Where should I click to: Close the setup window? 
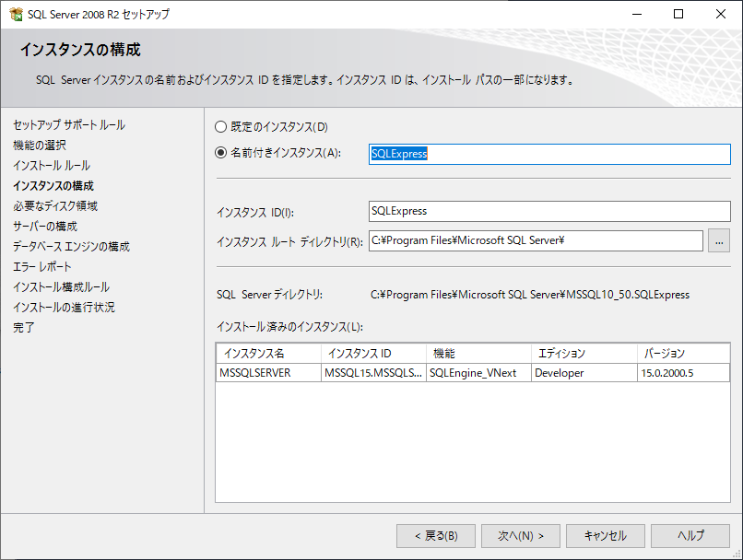pos(721,15)
